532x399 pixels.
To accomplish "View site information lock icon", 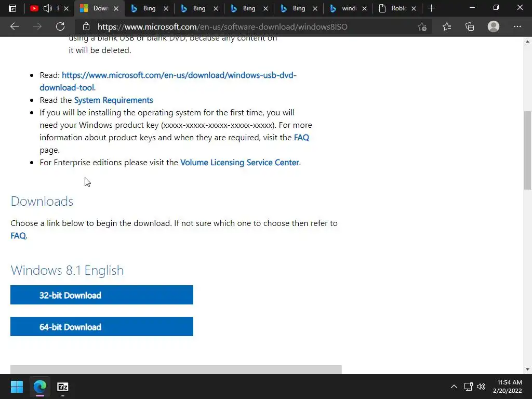I will coord(86,26).
